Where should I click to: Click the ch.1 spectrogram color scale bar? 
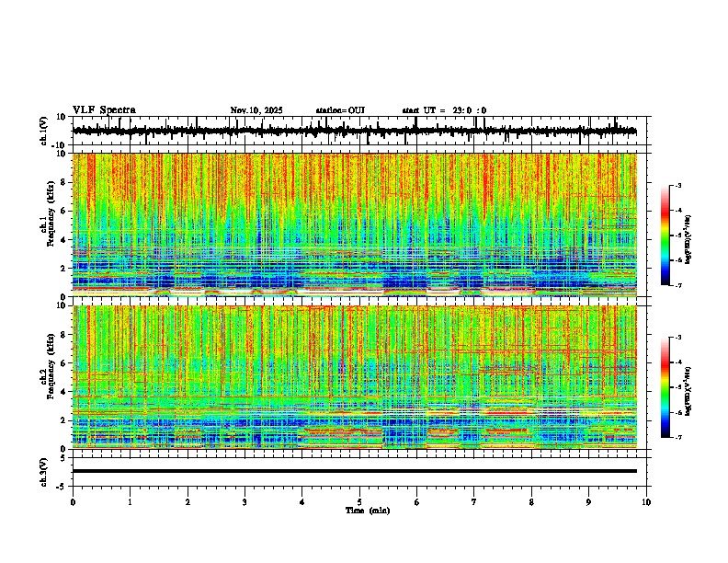tap(665, 236)
